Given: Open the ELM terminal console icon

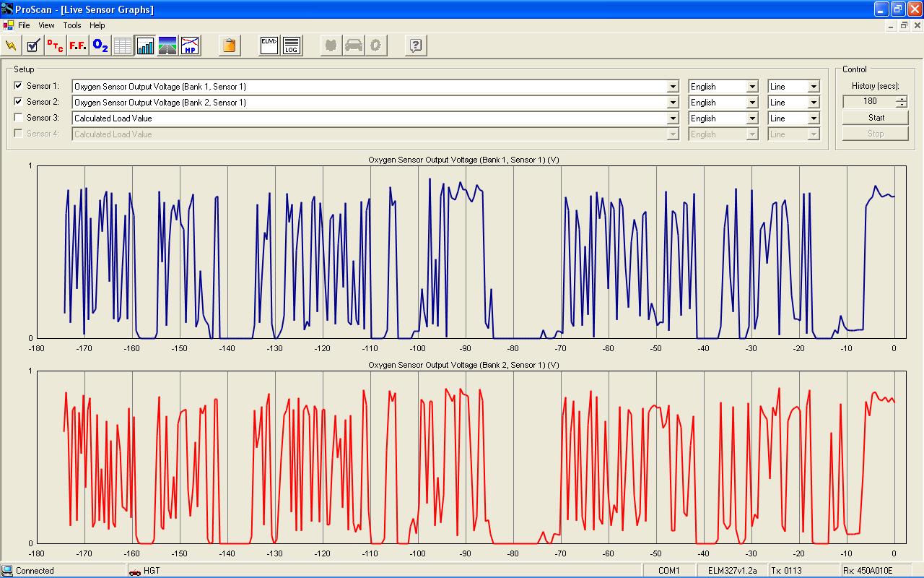Looking at the screenshot, I should [269, 46].
